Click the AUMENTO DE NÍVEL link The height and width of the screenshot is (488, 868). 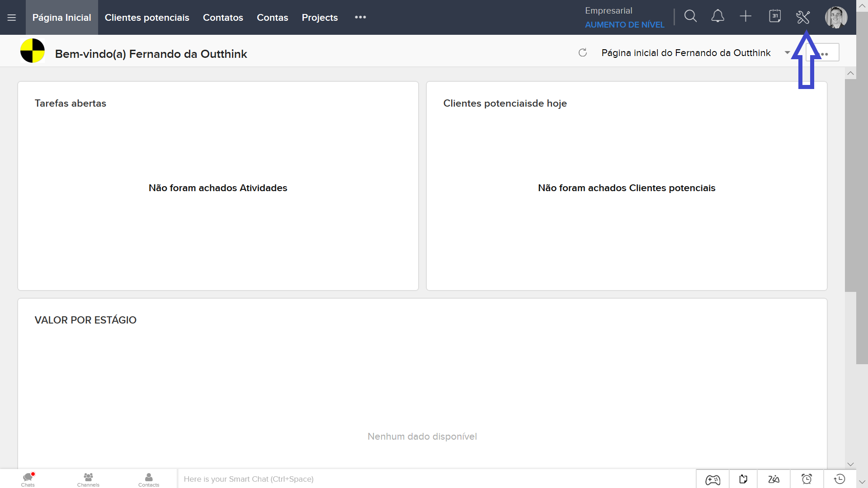(624, 25)
